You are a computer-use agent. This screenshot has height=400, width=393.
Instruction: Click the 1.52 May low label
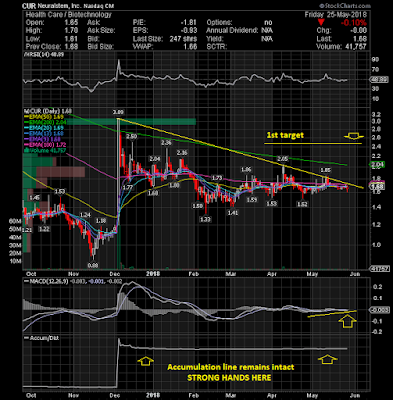(302, 205)
